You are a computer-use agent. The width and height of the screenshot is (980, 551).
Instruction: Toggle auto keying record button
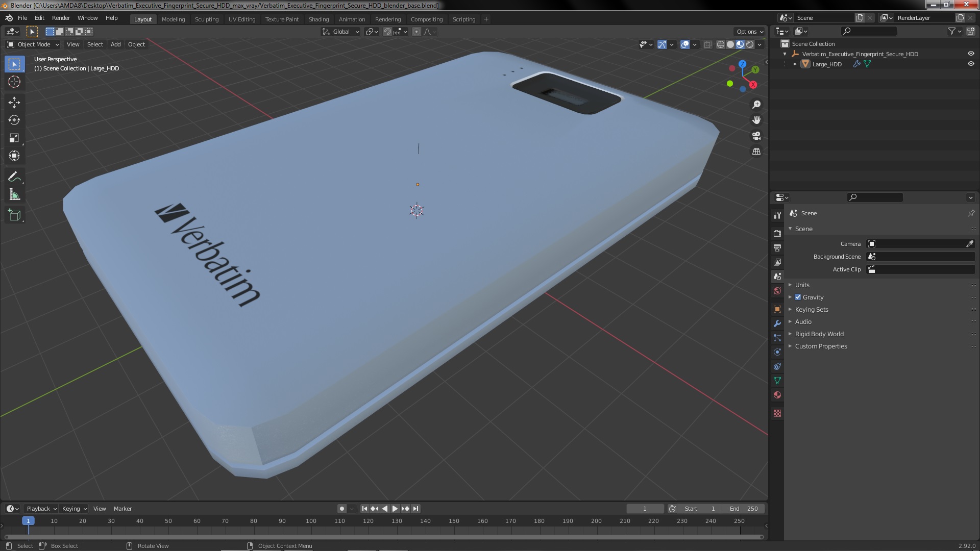pyautogui.click(x=342, y=509)
